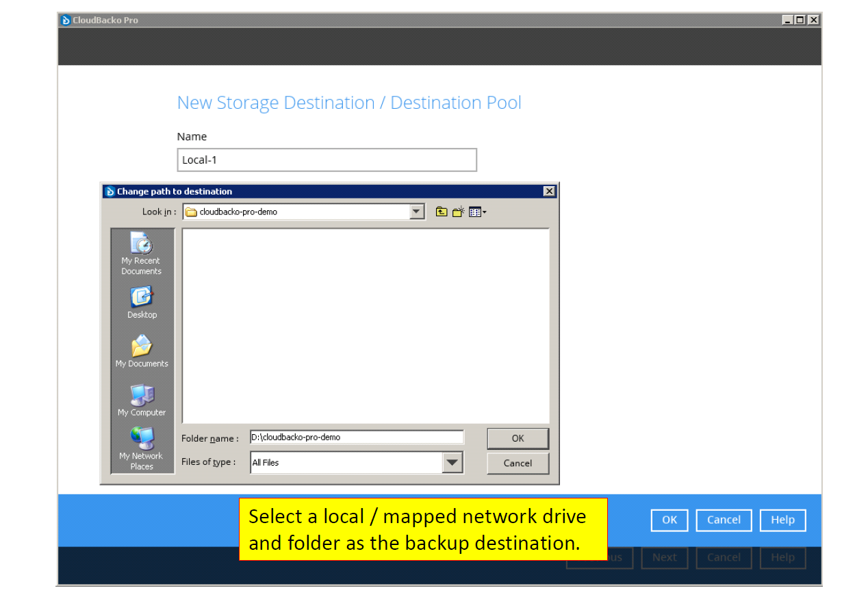Screen dimensions: 868x608
Task: Select the Next button
Action: click(x=664, y=557)
